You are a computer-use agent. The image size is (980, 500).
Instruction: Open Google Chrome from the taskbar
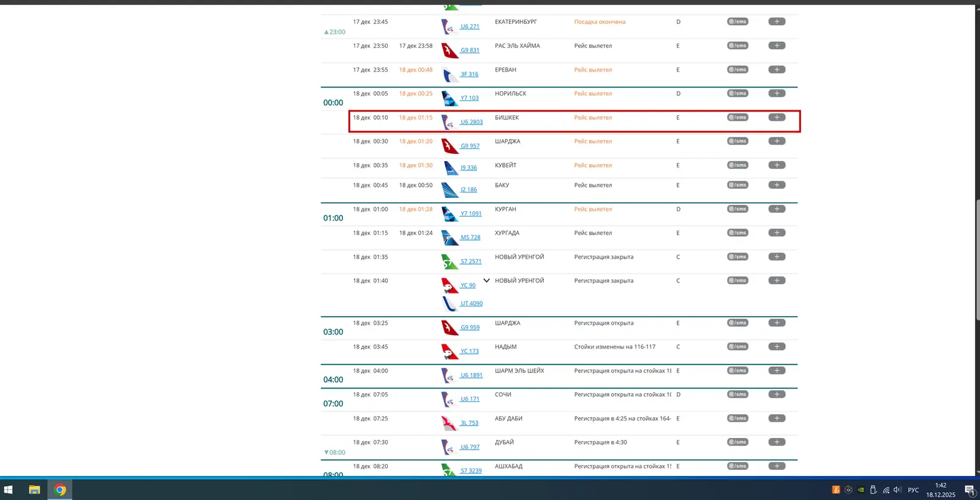[60, 490]
